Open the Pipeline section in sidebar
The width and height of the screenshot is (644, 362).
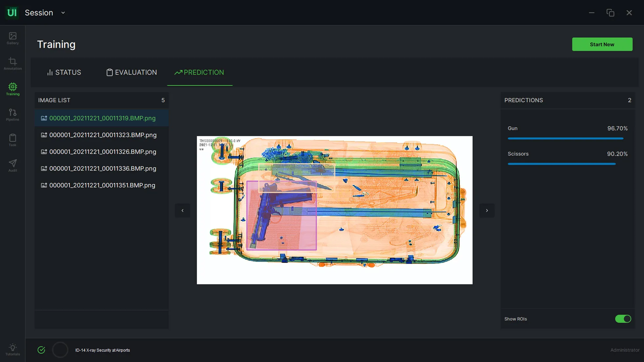coord(12,115)
